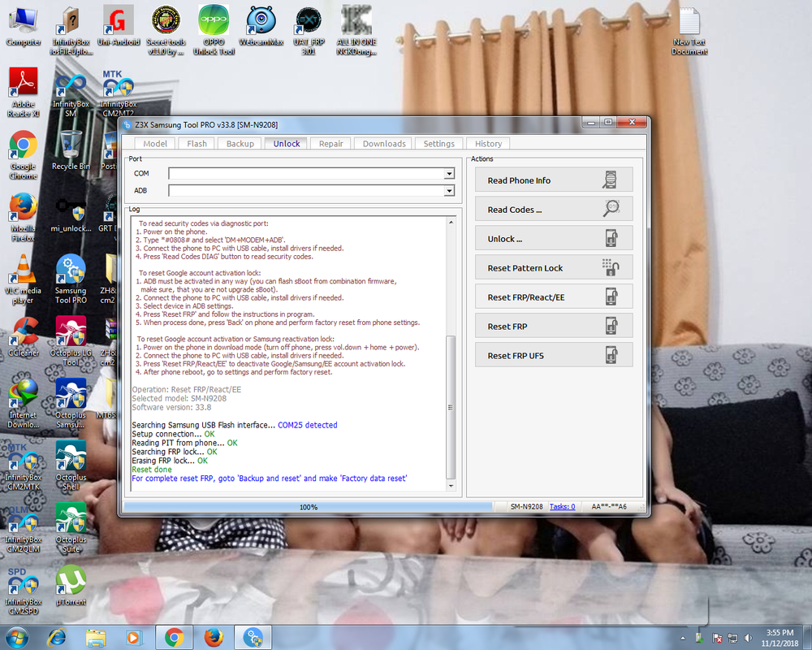Click the Read Phone Info button
812x650 pixels.
554,180
